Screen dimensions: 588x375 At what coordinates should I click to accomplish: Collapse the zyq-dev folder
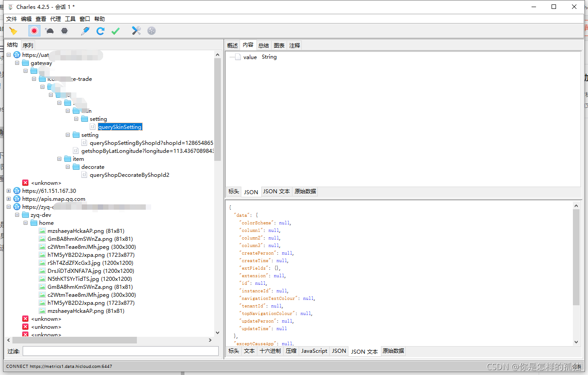click(x=17, y=215)
